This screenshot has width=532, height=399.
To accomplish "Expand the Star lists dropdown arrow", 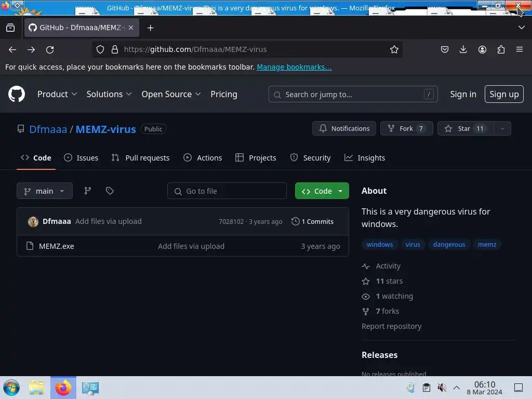I will tap(502, 129).
